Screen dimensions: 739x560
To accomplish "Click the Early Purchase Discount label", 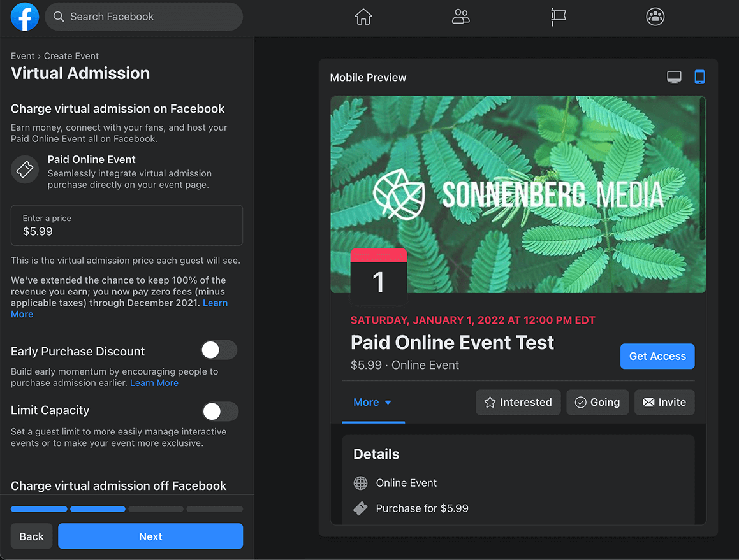I will [78, 352].
